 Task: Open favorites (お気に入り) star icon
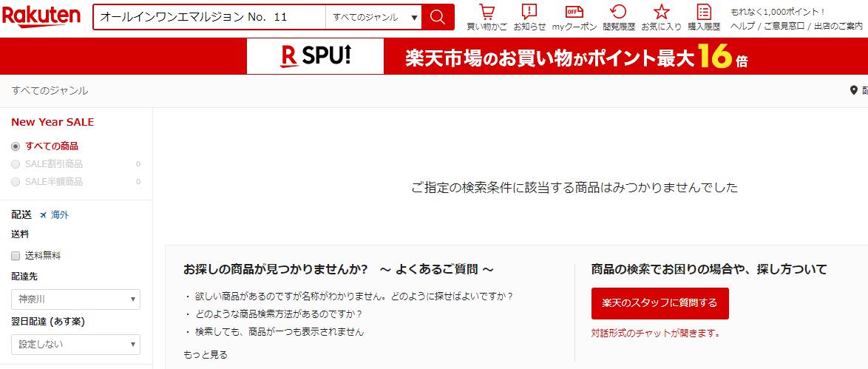pyautogui.click(x=662, y=18)
